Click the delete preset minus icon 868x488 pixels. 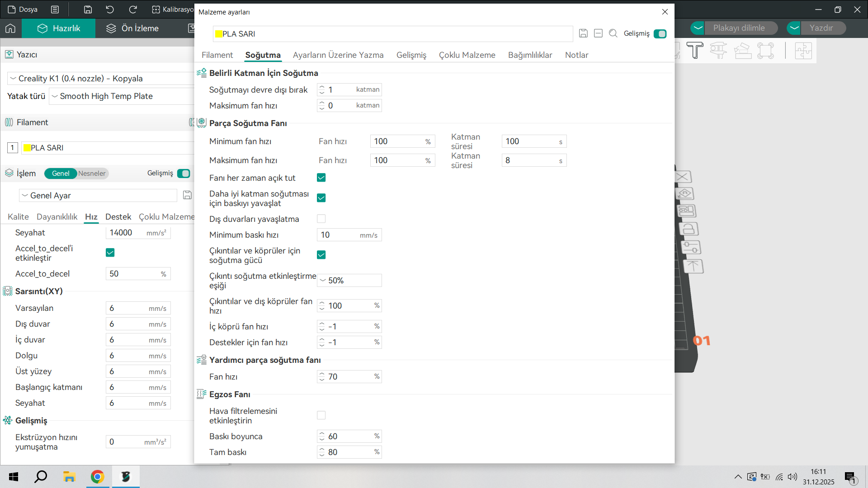[598, 33]
